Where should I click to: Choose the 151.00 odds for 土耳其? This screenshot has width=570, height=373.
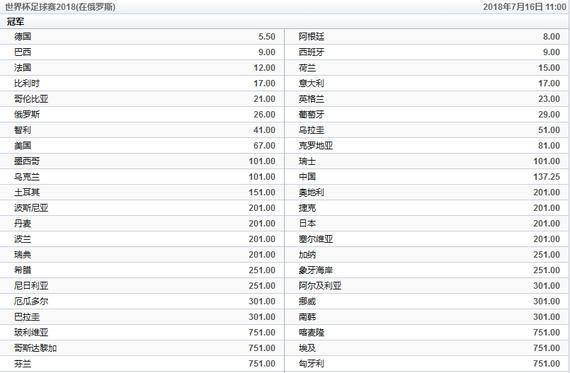point(262,192)
